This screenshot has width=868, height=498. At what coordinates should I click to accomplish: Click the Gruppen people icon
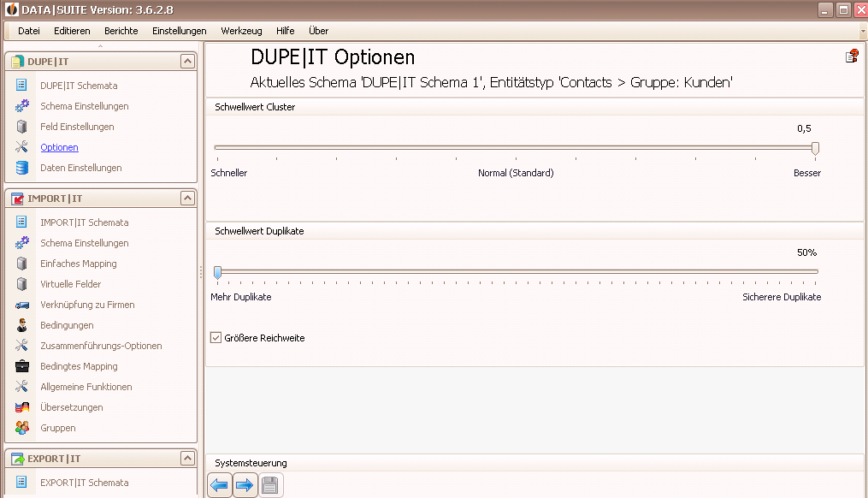[x=22, y=428]
